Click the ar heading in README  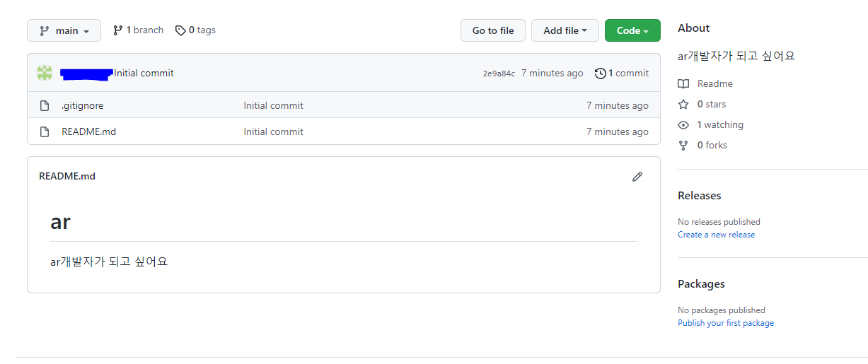pyautogui.click(x=61, y=221)
